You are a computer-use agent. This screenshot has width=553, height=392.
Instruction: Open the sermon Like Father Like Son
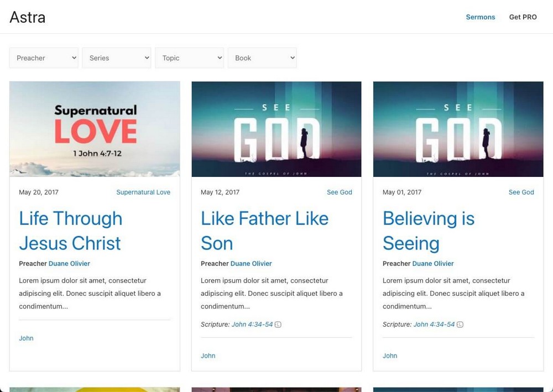click(x=264, y=231)
